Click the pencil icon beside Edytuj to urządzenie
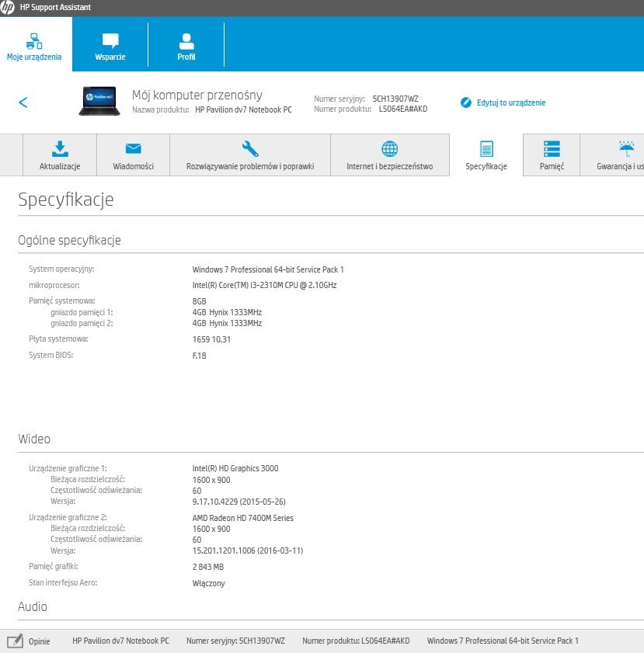The image size is (644, 653). [x=465, y=102]
